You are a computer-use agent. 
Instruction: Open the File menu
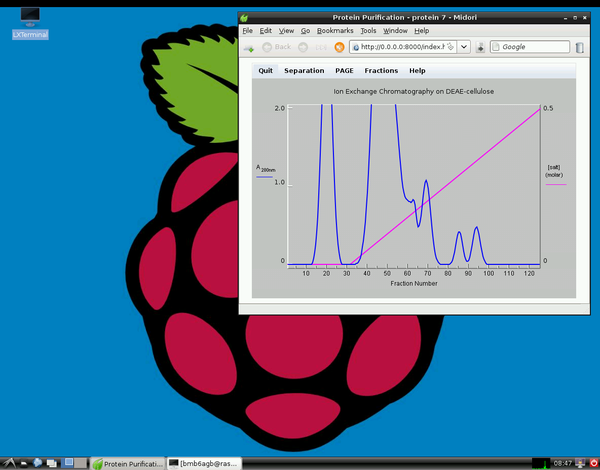pyautogui.click(x=248, y=31)
